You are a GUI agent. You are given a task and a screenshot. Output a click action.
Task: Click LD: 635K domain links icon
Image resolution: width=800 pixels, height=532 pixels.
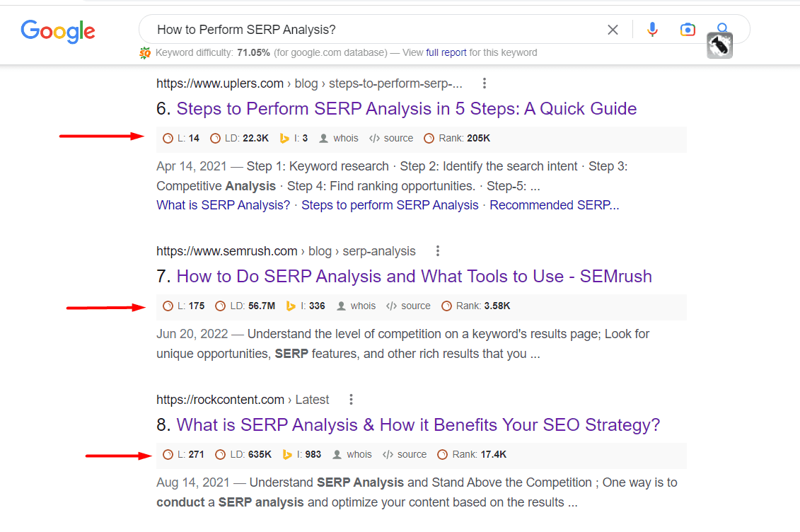click(221, 454)
